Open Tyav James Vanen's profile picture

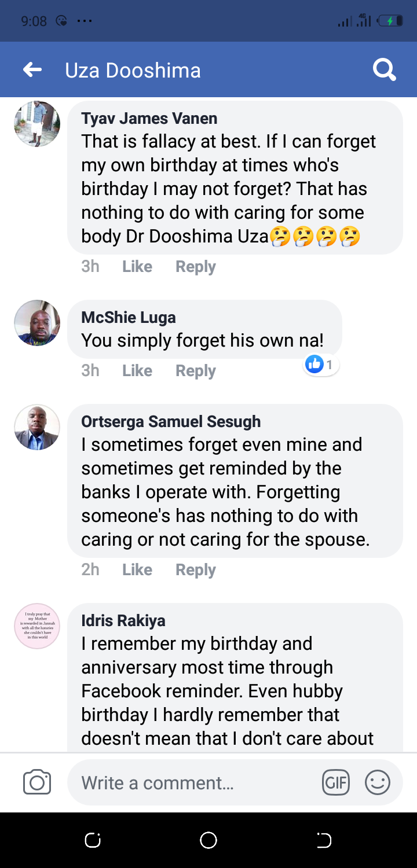click(37, 124)
